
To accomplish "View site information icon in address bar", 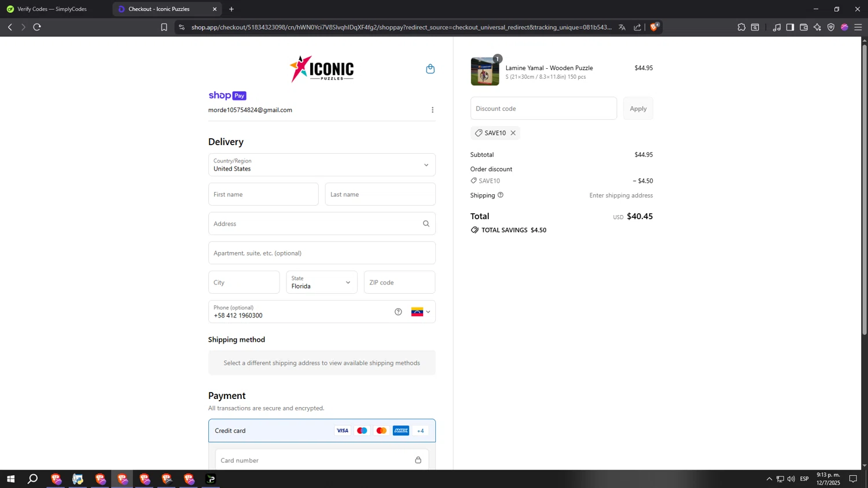I will coord(182,27).
